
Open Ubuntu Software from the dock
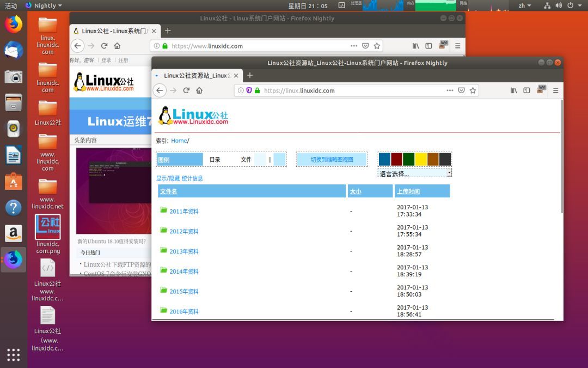click(x=14, y=182)
